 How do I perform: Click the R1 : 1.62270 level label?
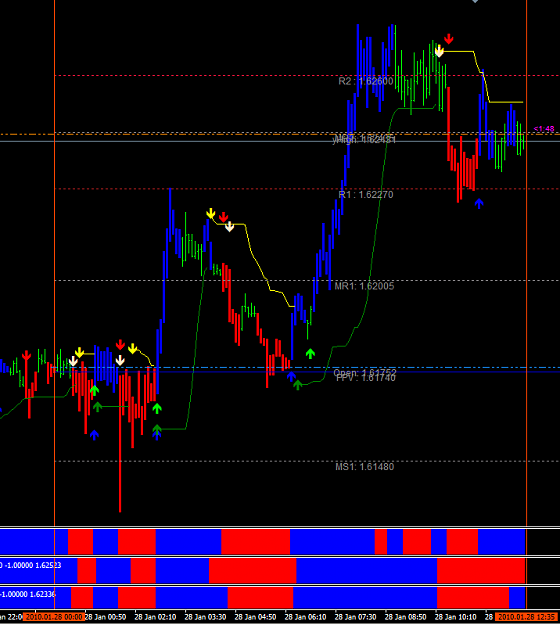pos(365,195)
